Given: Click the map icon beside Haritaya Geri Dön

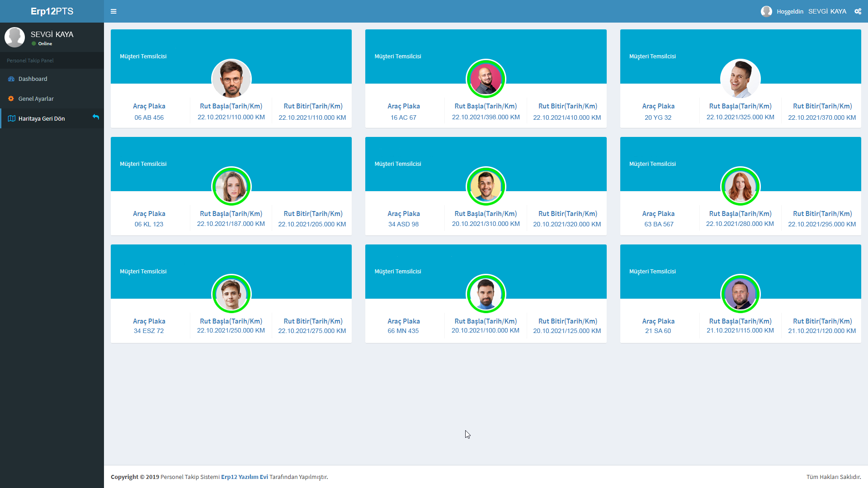Looking at the screenshot, I should (x=12, y=119).
